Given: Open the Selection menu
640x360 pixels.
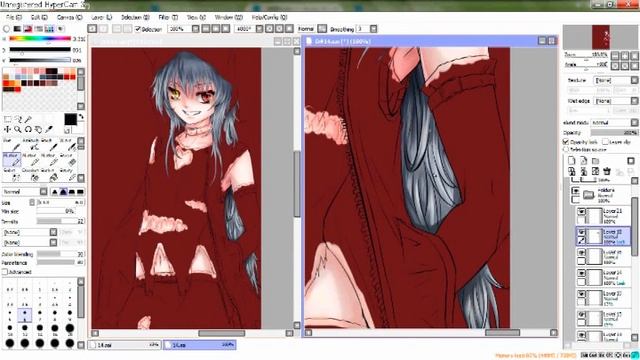Looking at the screenshot, I should click(135, 17).
